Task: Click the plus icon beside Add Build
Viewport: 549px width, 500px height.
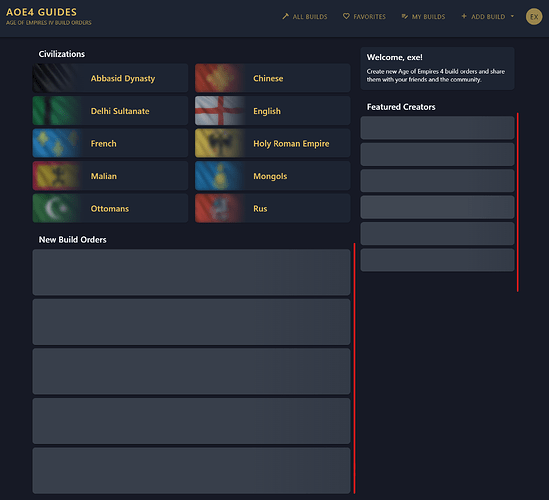Action: pyautogui.click(x=464, y=16)
